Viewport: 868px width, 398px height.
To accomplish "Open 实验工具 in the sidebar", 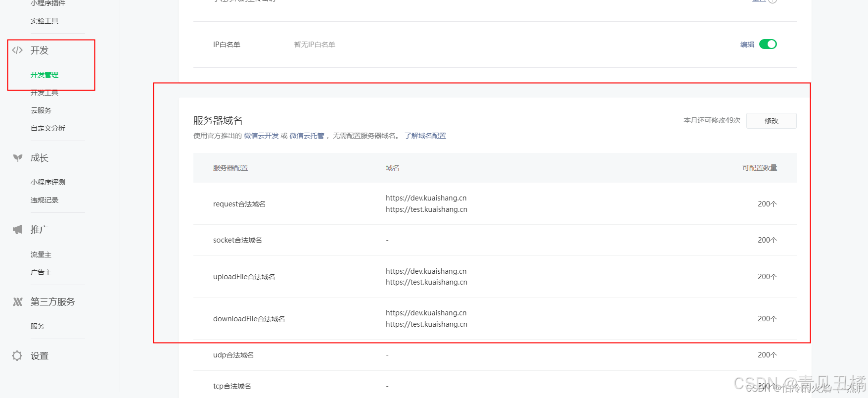I will click(45, 21).
